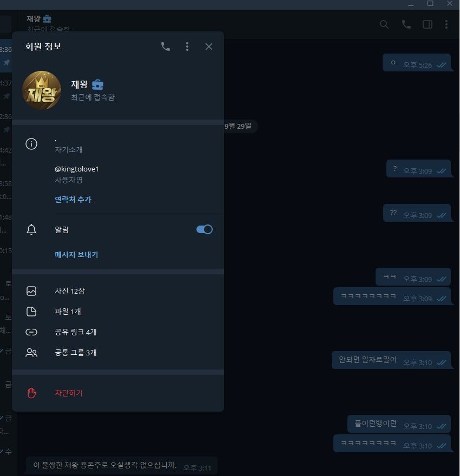
Task: Click the phone icon in chat header
Action: 406,24
